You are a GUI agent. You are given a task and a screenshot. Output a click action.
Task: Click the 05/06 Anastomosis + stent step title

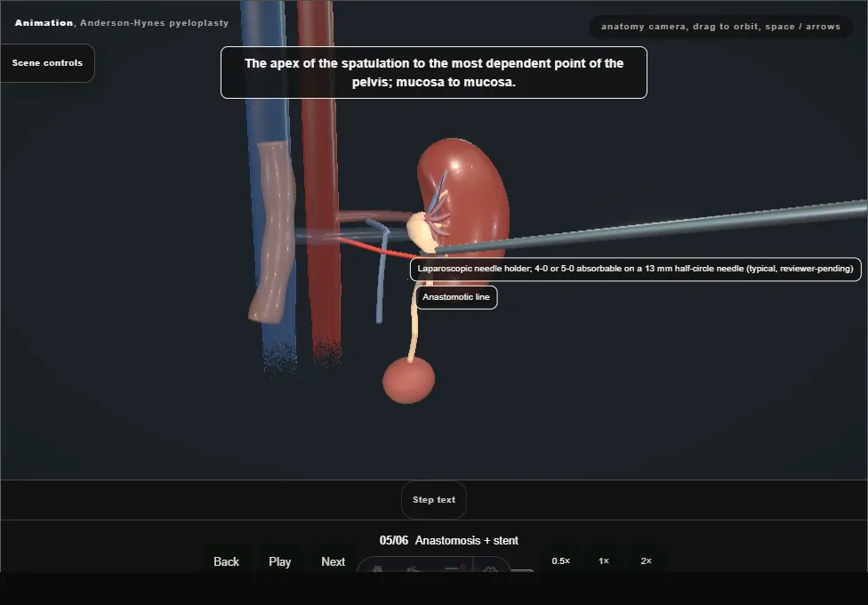point(449,540)
